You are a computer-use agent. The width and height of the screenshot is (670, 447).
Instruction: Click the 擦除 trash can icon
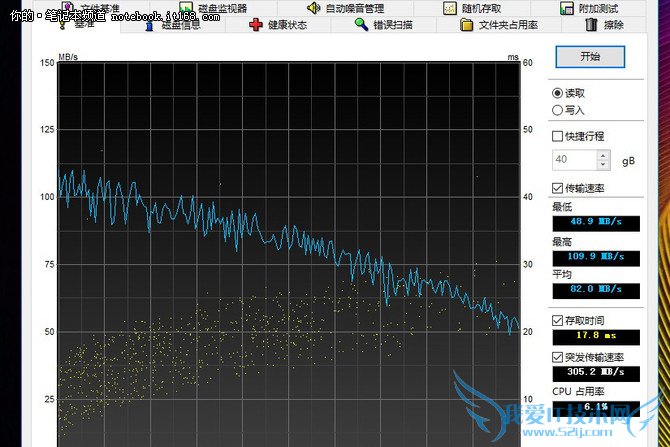(x=591, y=25)
